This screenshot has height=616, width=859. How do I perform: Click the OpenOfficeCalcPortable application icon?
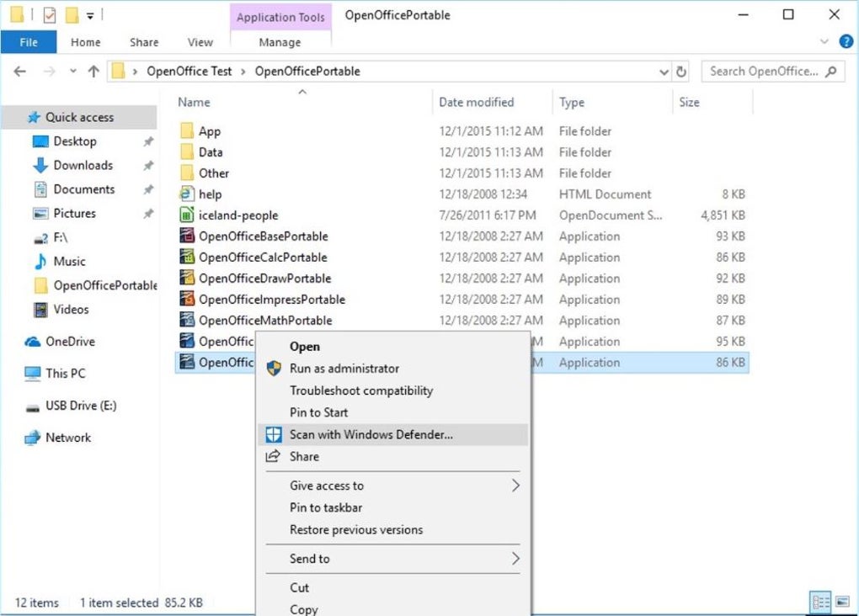(x=187, y=257)
